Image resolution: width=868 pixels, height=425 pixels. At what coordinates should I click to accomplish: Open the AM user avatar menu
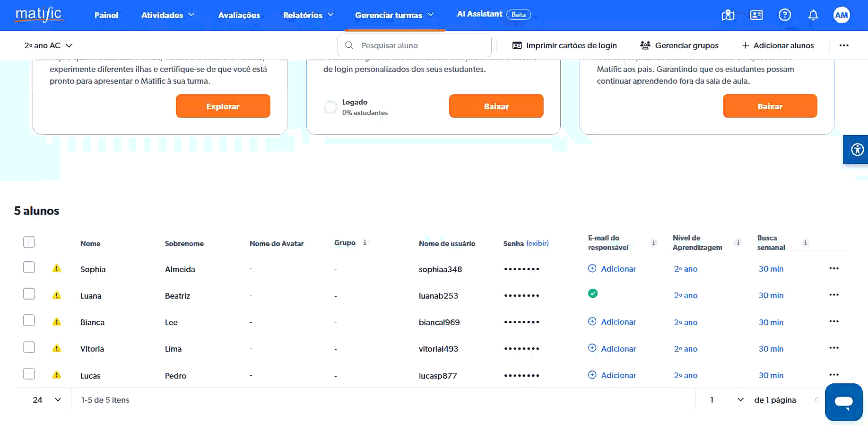pos(841,15)
